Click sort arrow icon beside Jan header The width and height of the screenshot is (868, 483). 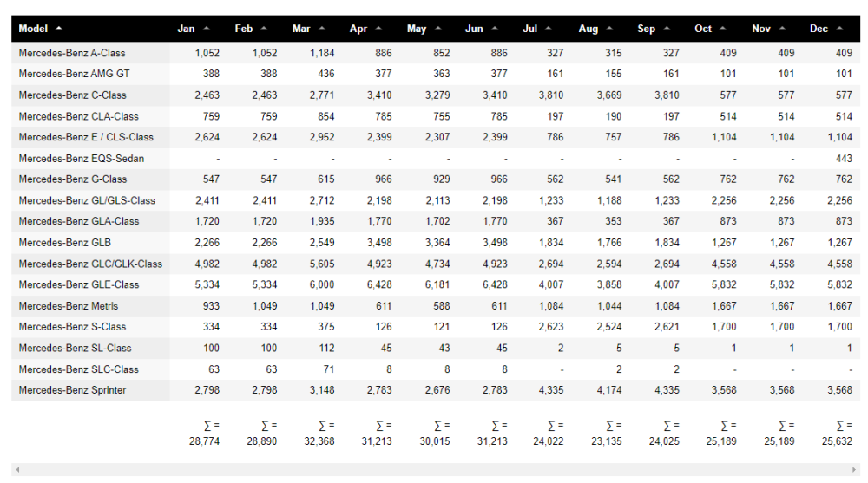tap(207, 29)
